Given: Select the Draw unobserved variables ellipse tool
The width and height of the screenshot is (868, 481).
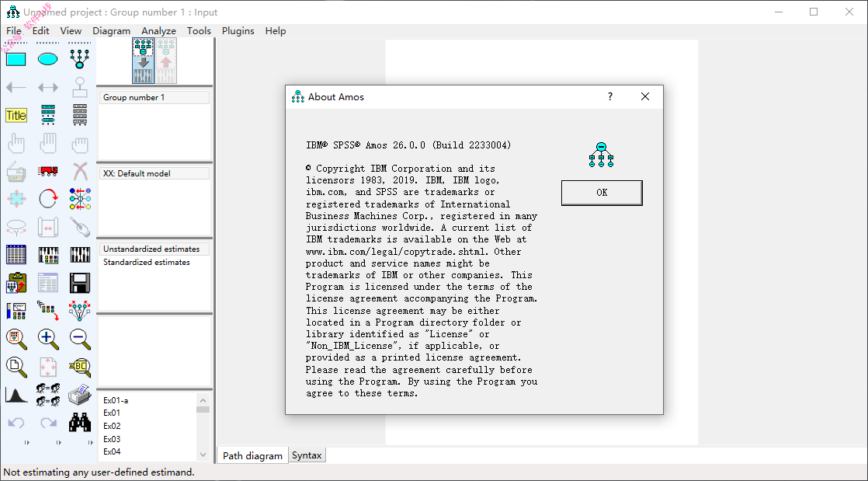Looking at the screenshot, I should [48, 59].
